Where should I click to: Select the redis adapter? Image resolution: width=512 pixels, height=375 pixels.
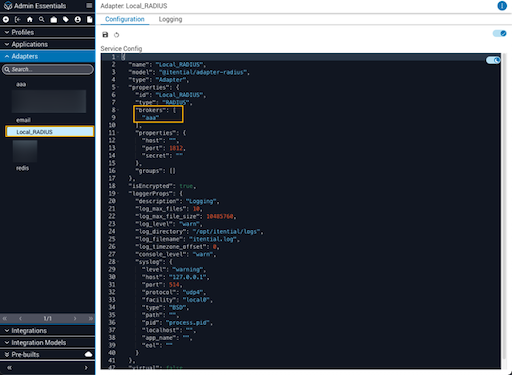22,168
